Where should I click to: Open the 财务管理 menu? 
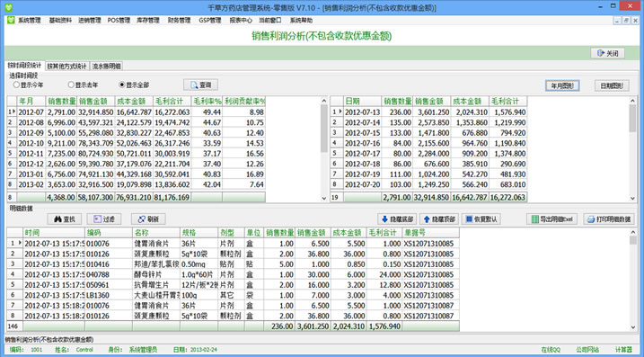click(x=179, y=20)
